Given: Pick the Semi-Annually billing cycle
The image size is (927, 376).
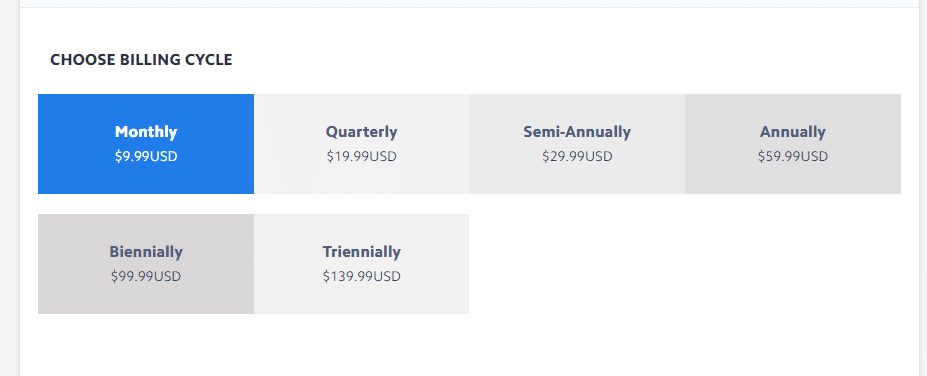Looking at the screenshot, I should click(577, 144).
